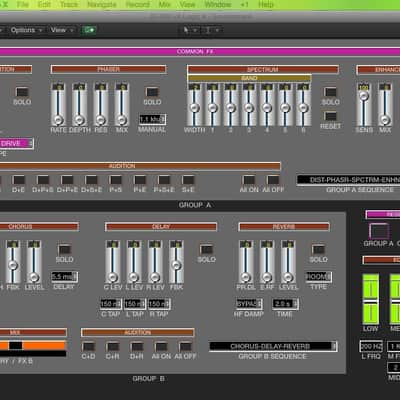Click the green link icon in the toolbar
Image resolution: width=400 pixels, height=400 pixels.
pos(89,30)
